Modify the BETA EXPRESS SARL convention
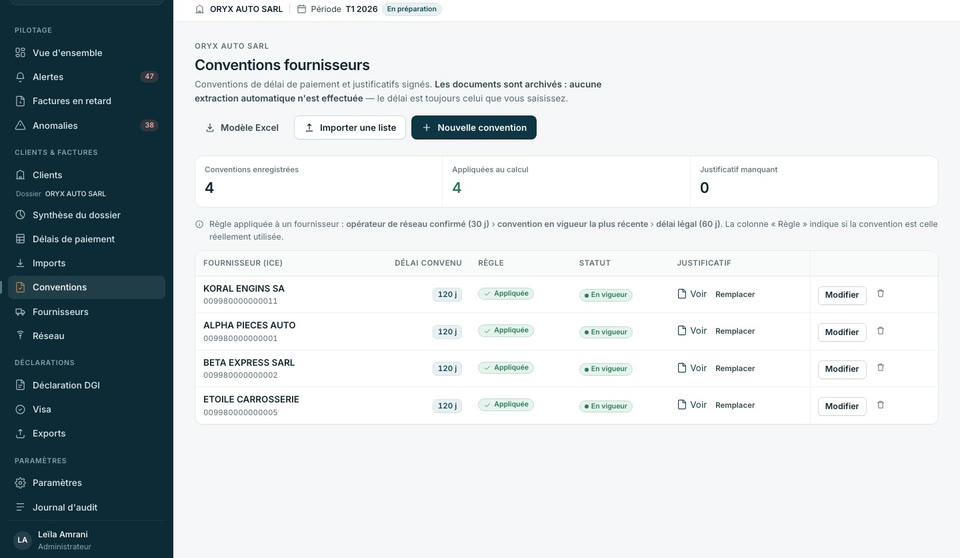The height and width of the screenshot is (558, 960). (x=842, y=369)
